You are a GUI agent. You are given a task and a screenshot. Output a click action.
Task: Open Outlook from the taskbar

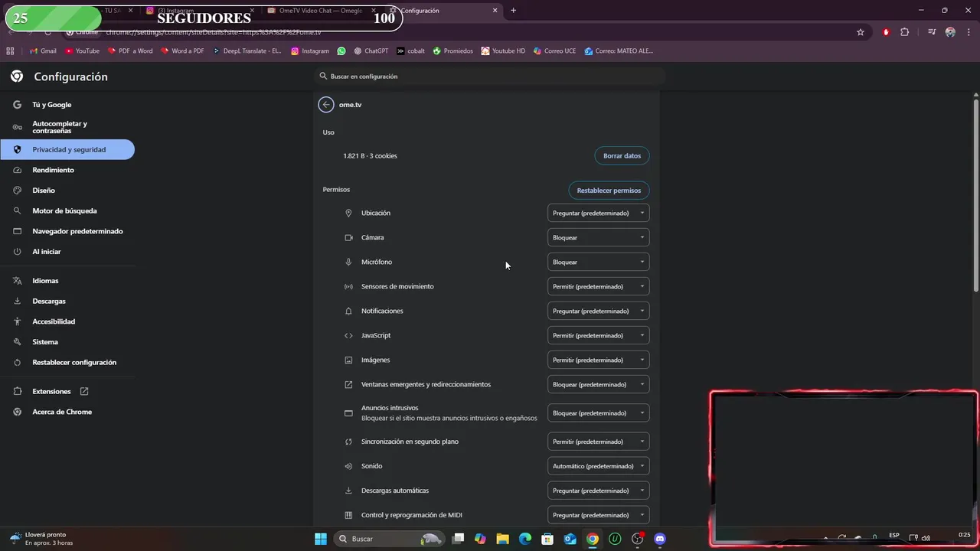(x=570, y=539)
